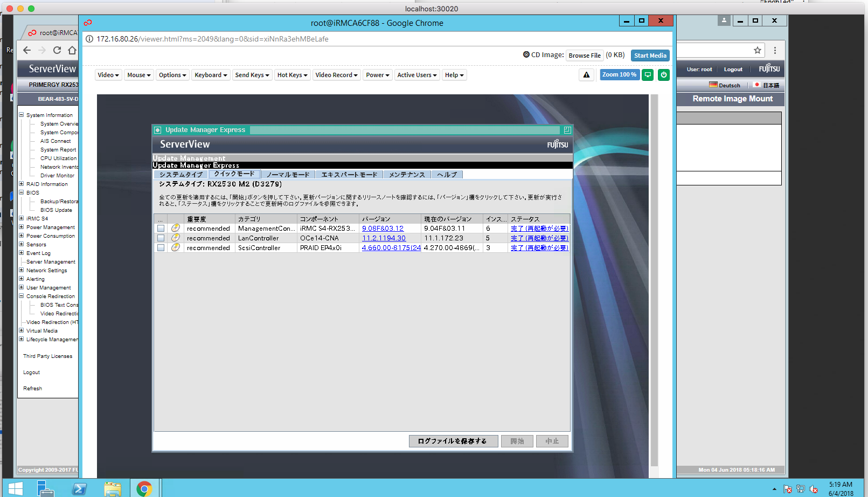Open the Active Users dropdown
The image size is (868, 497).
417,75
